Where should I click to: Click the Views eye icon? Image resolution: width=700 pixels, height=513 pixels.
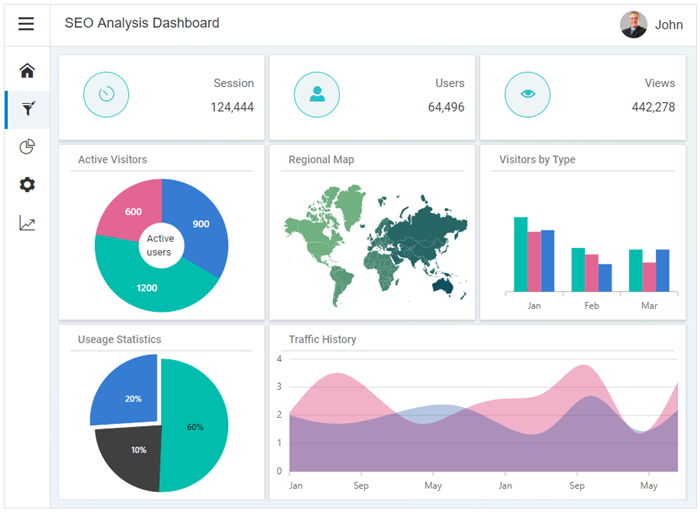[527, 94]
